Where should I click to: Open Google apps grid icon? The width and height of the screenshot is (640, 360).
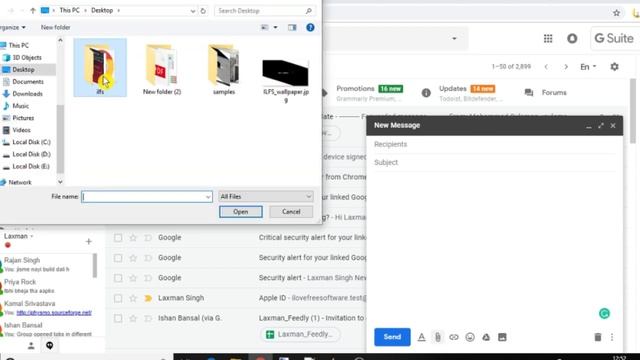click(x=548, y=38)
